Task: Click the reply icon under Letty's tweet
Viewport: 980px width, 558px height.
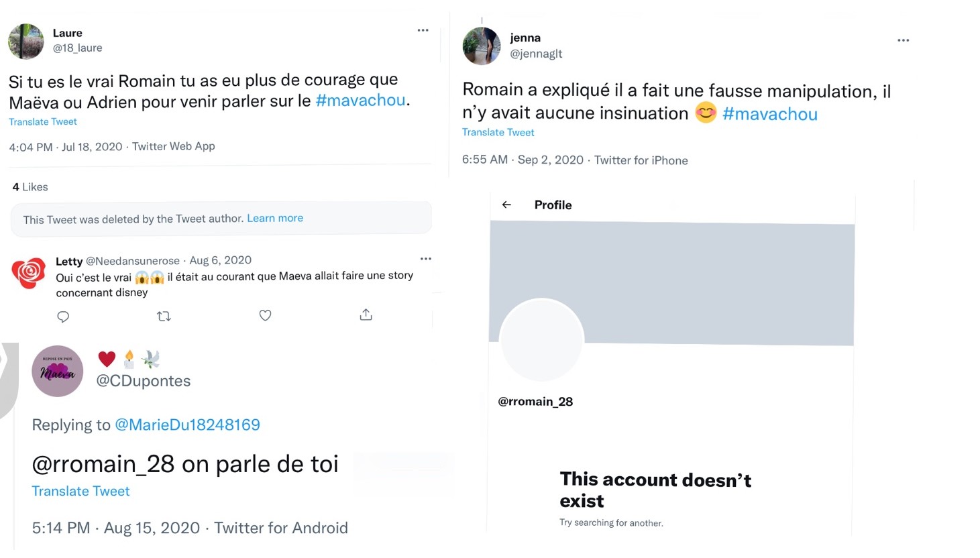Action: [63, 317]
